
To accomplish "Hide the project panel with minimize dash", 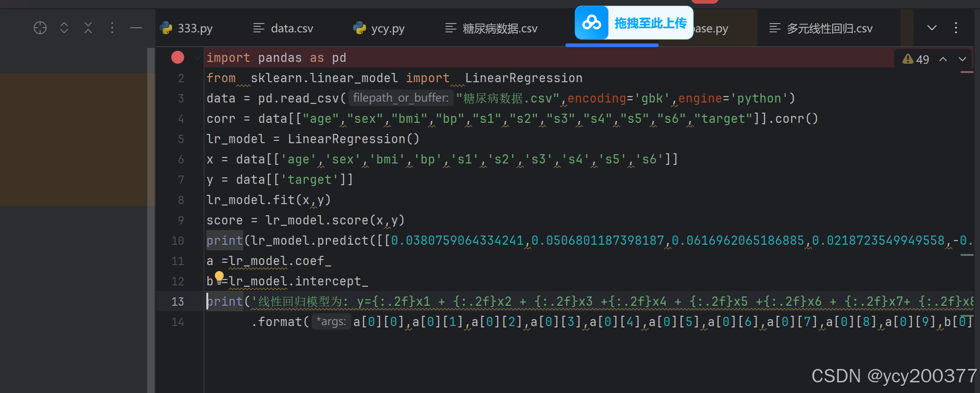I will pos(136,28).
